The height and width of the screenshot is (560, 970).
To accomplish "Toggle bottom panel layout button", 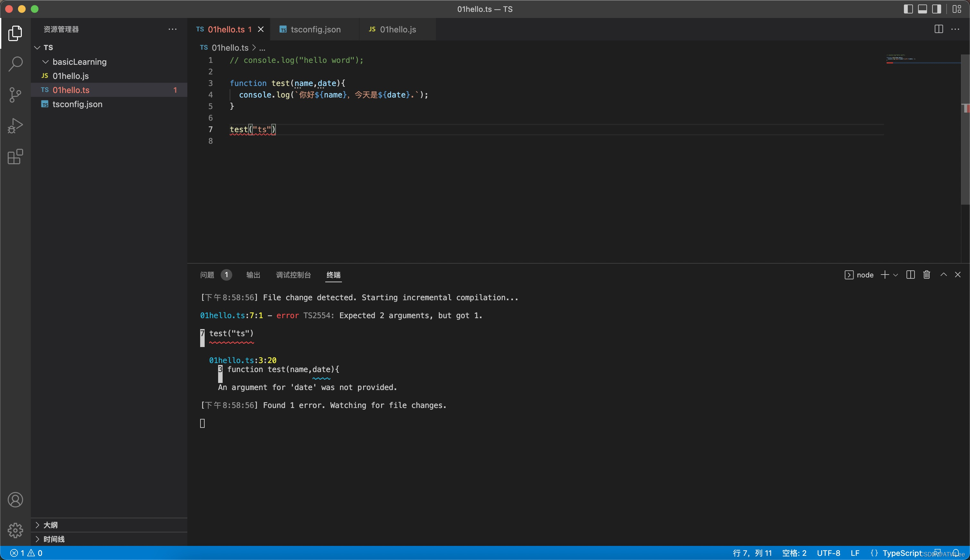I will 922,9.
